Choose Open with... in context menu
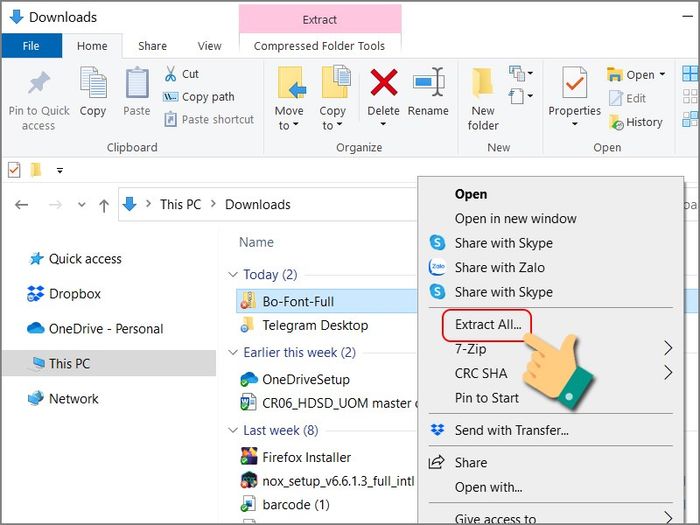The height and width of the screenshot is (525, 700). (488, 487)
